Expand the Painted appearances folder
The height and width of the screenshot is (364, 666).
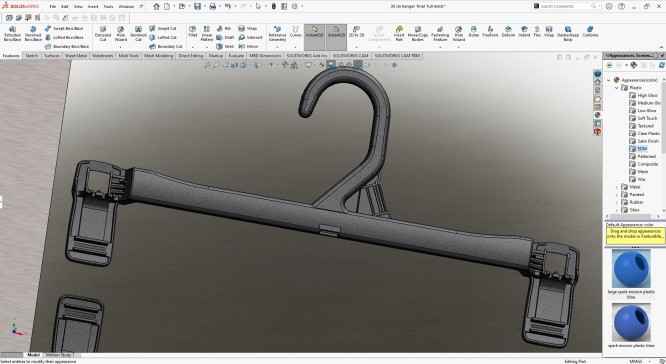(617, 195)
